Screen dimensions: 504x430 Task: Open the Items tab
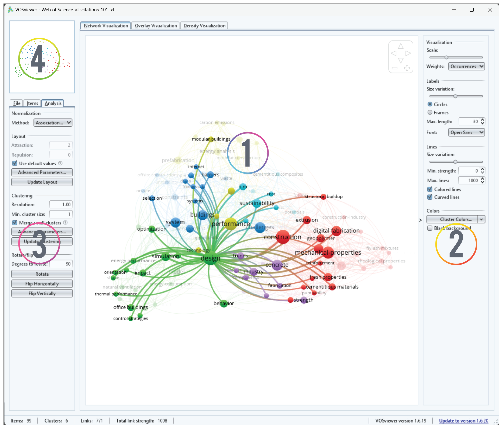(x=32, y=103)
